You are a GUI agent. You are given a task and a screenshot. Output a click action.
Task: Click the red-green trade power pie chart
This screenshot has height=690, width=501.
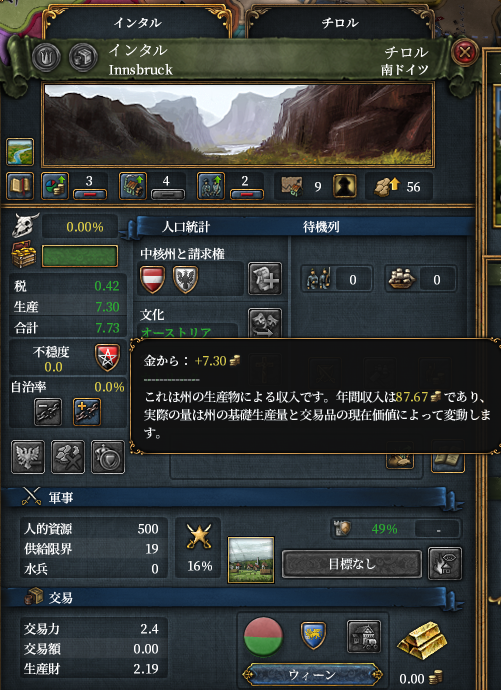[x=263, y=637]
